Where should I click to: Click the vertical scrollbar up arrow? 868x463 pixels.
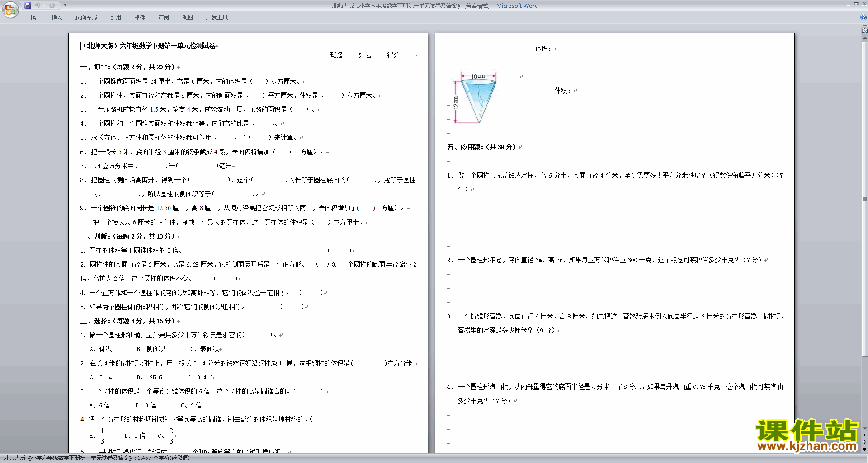[864, 38]
